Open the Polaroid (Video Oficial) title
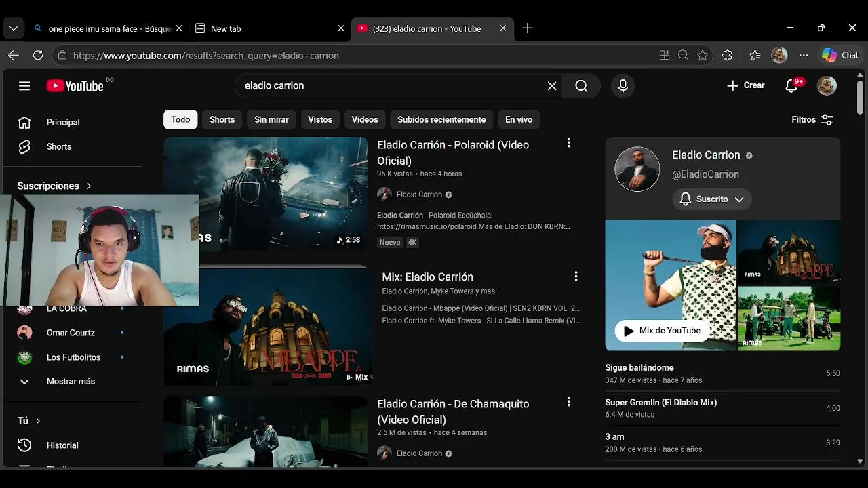Image resolution: width=868 pixels, height=488 pixels. 453,152
